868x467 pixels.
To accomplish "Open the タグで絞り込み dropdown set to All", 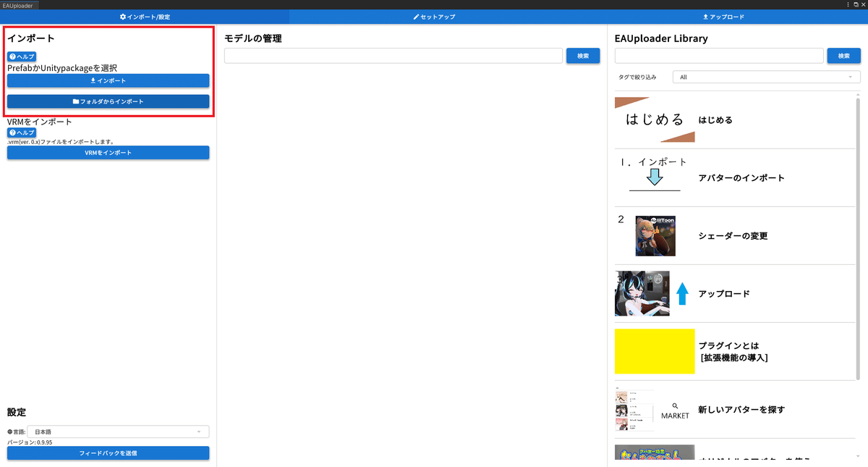I will tap(767, 77).
